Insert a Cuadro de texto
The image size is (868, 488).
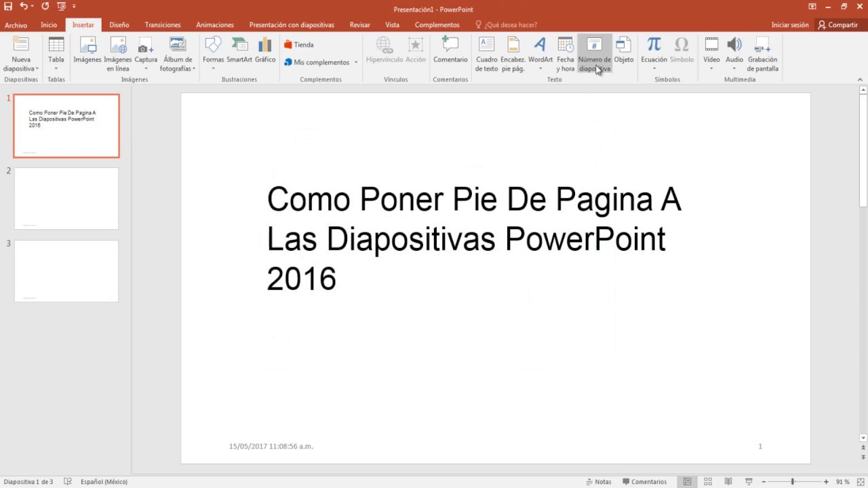pos(487,54)
